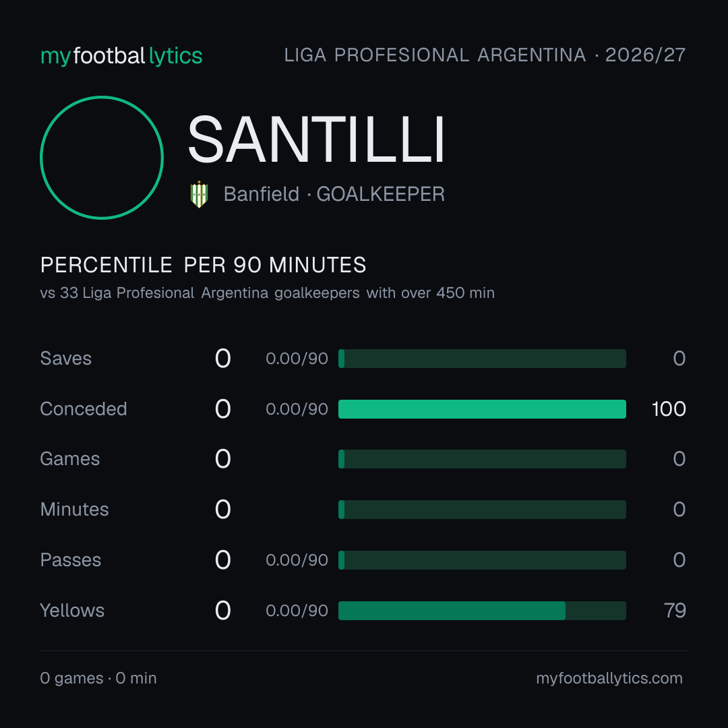
Task: Click the Yellows percentile value 79
Action: tap(675, 611)
